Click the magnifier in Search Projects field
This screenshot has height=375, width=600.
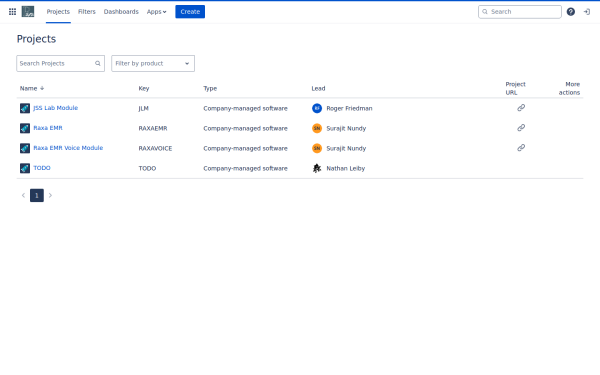[98, 64]
